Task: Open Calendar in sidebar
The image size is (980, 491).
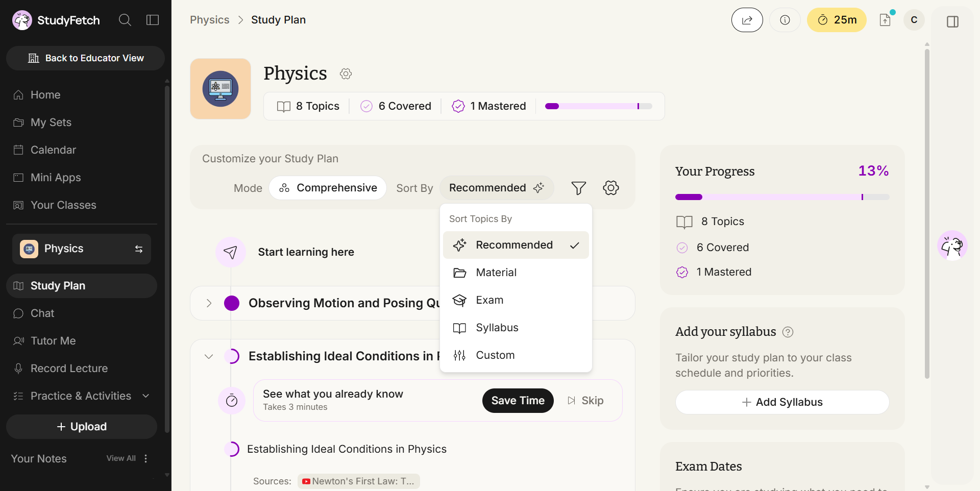Action: (x=82, y=150)
